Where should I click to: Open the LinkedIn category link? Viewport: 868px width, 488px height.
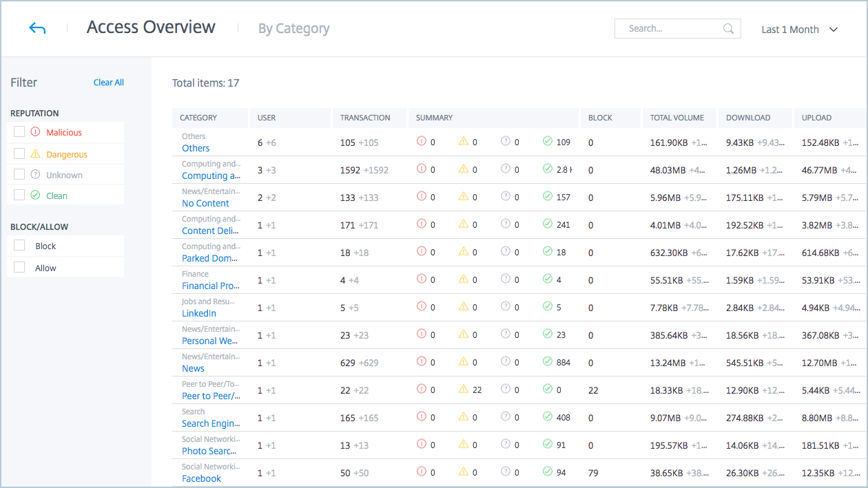point(199,313)
